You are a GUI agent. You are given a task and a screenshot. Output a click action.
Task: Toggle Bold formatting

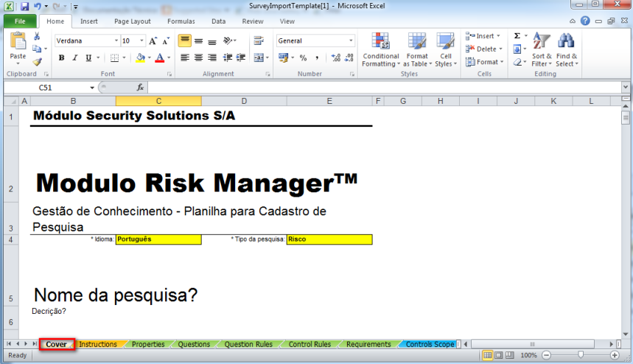[61, 57]
